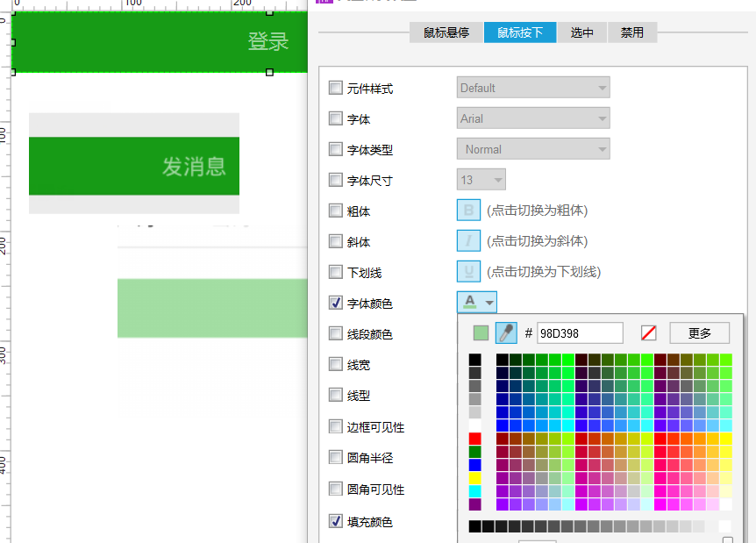Click the font color A icon
This screenshot has height=543, width=756.
469,303
